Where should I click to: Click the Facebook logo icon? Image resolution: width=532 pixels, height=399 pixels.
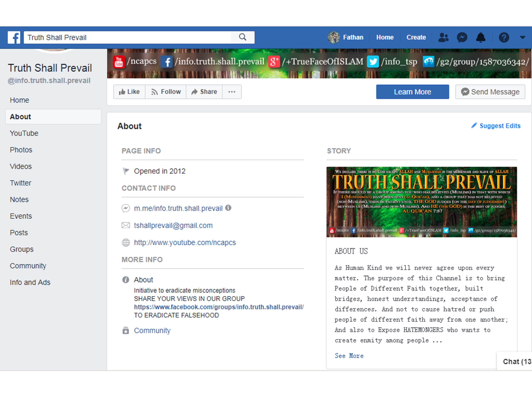(x=14, y=37)
